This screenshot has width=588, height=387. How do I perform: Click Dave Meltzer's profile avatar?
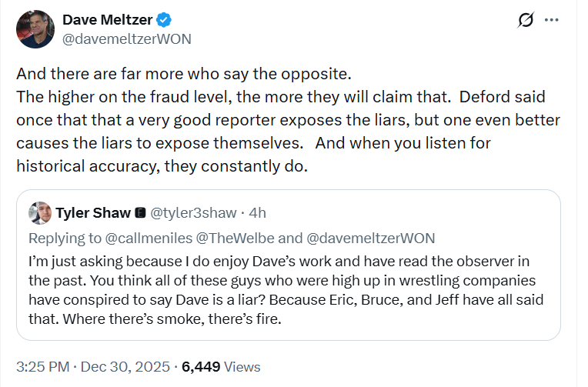[x=35, y=28]
